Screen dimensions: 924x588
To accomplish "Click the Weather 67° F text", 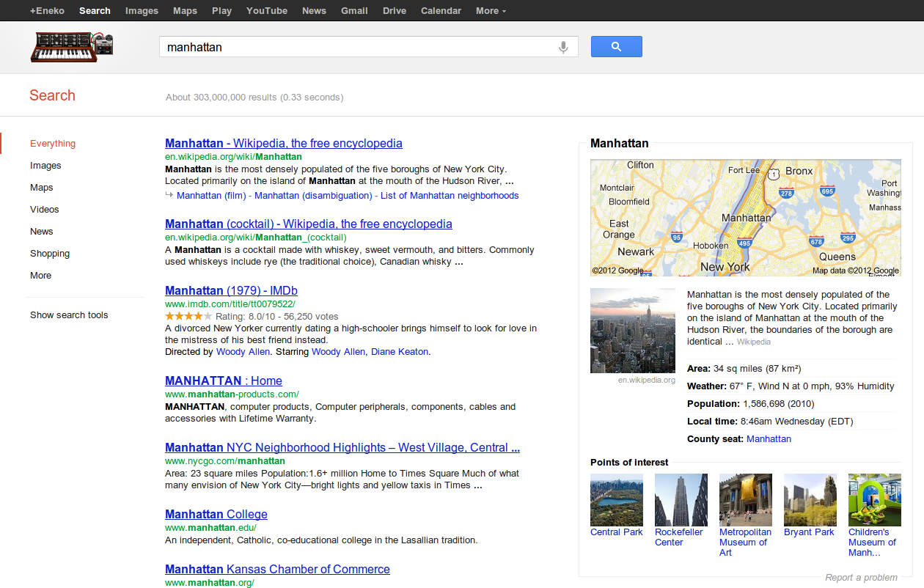I will (791, 386).
